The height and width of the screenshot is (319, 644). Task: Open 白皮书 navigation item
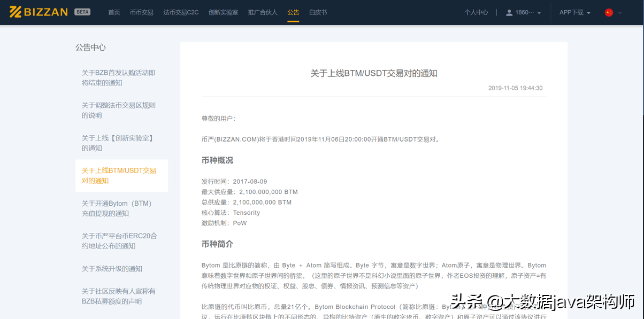pos(318,12)
